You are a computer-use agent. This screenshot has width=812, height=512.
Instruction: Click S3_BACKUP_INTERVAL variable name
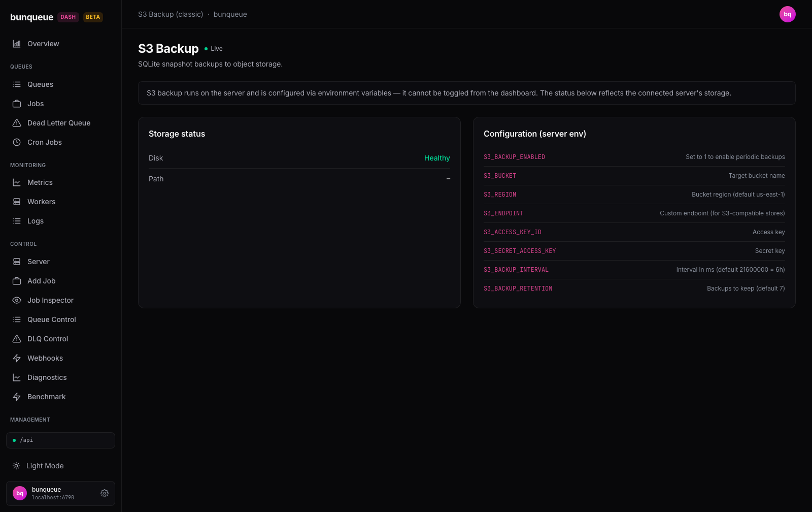(516, 270)
